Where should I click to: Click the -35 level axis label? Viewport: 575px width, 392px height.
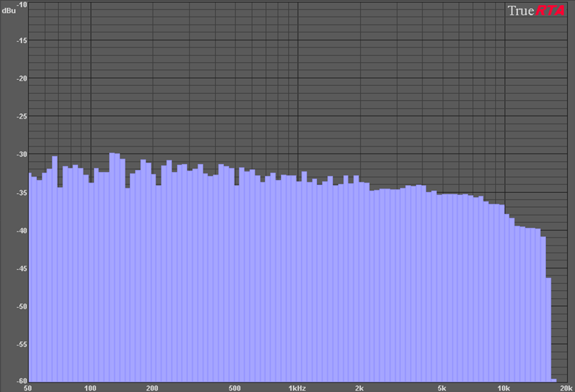(x=22, y=193)
